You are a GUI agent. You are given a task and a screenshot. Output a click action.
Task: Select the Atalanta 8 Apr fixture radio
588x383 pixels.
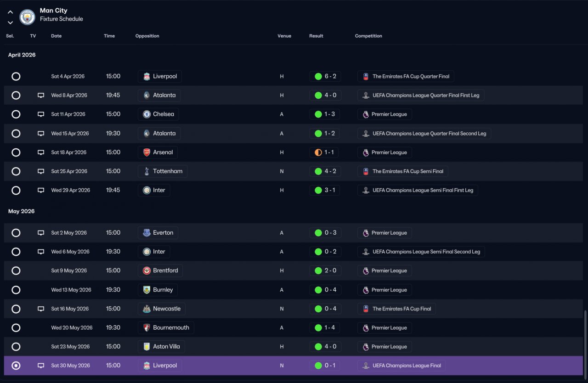point(16,96)
